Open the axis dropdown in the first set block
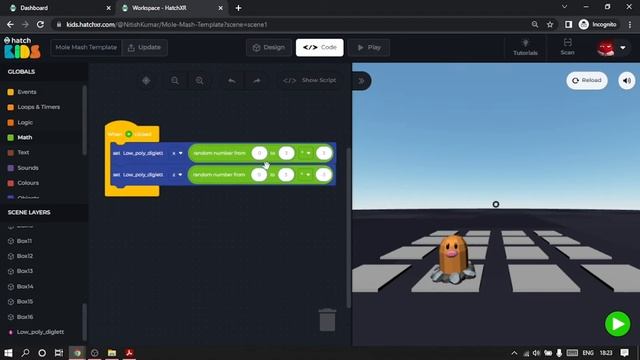The width and height of the screenshot is (640, 360). pos(177,153)
